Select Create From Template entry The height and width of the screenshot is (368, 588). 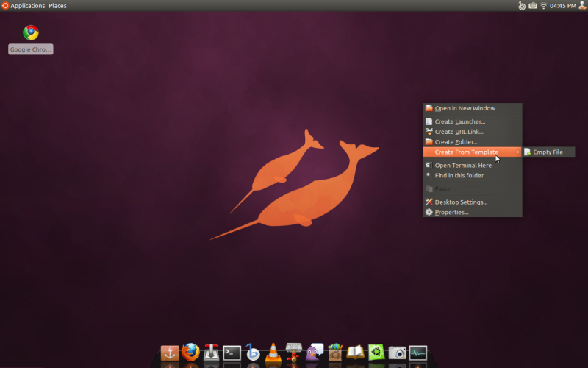(x=473, y=152)
